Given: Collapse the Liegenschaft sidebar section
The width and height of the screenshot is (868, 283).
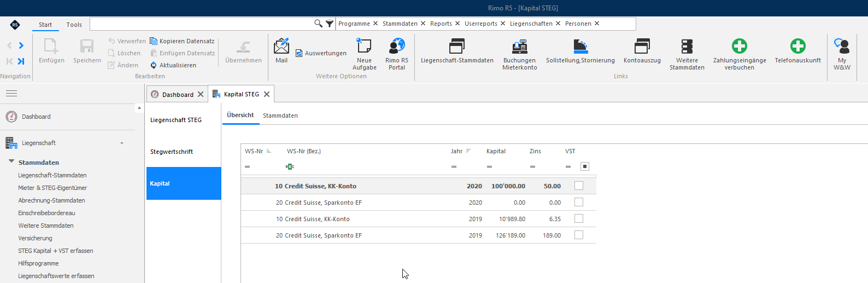Looking at the screenshot, I should click(x=122, y=143).
